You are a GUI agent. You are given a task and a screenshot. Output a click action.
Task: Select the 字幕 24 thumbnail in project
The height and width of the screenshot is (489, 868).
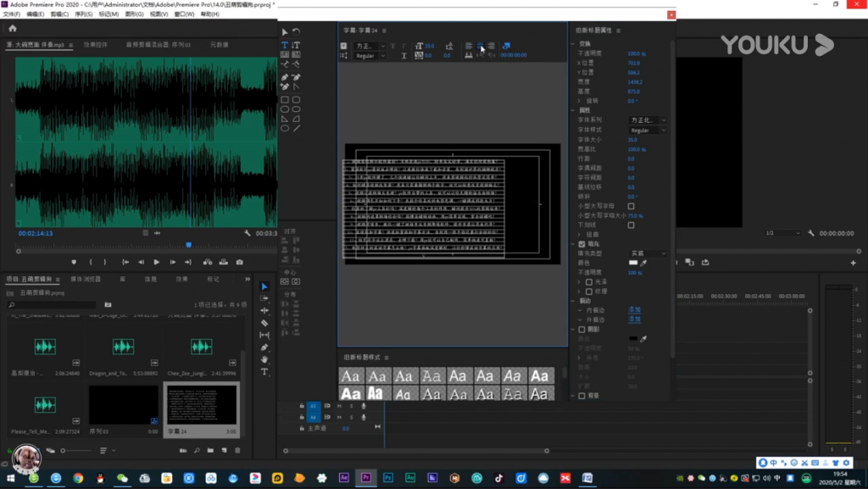[x=202, y=405]
